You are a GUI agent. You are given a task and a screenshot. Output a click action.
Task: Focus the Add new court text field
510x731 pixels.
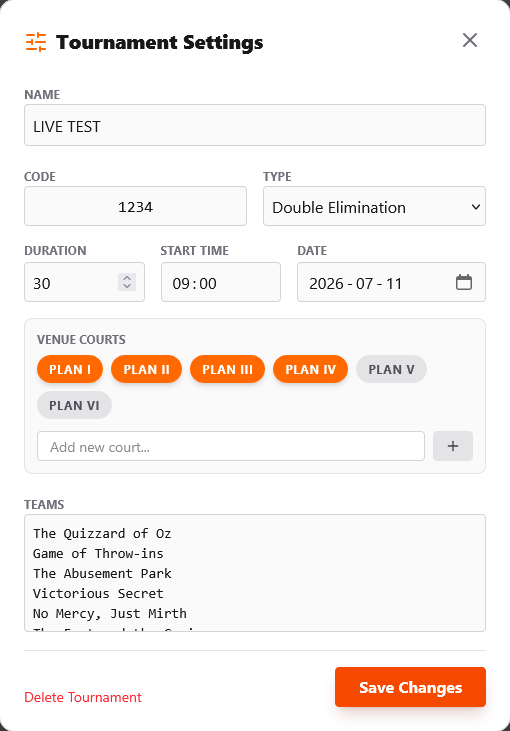(x=231, y=446)
